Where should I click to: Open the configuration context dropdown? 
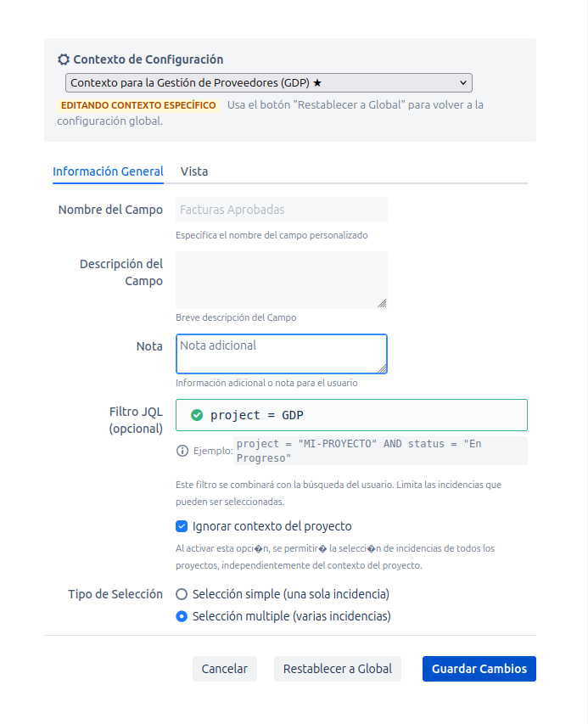coord(268,82)
